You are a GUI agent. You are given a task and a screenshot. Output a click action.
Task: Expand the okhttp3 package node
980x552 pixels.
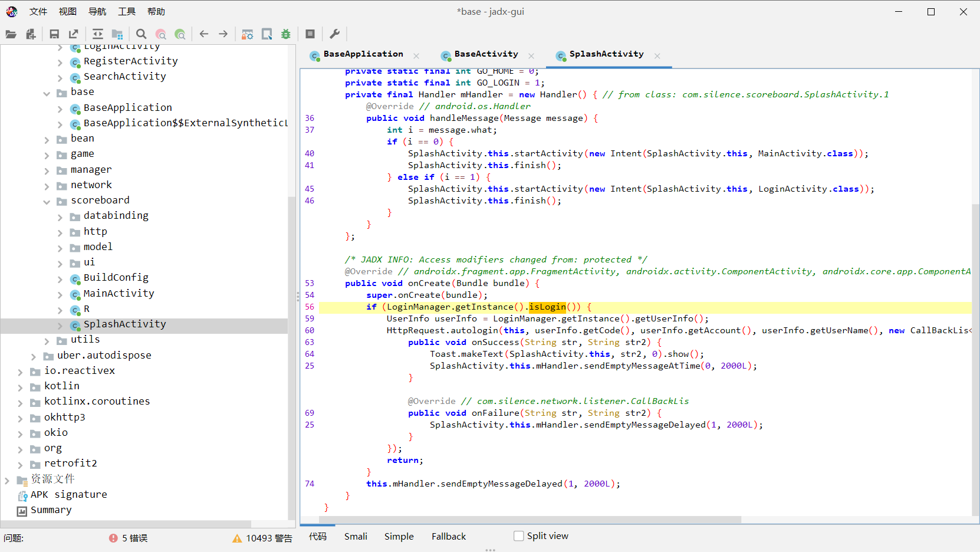(x=20, y=419)
